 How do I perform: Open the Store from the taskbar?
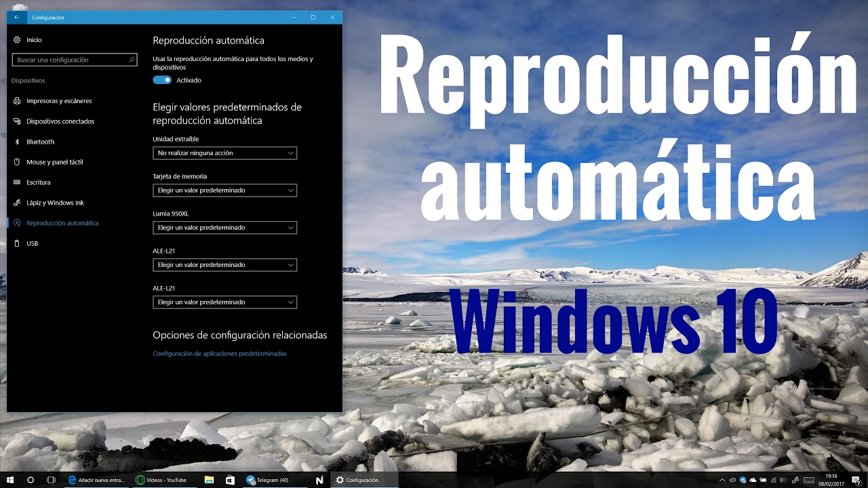click(x=230, y=480)
